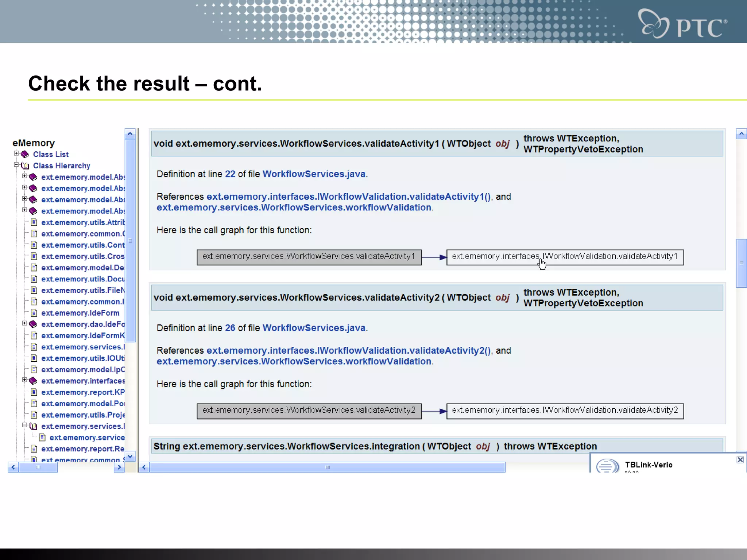The image size is (747, 560).
Task: Open the Class Hierarchy tree item
Action: [61, 166]
